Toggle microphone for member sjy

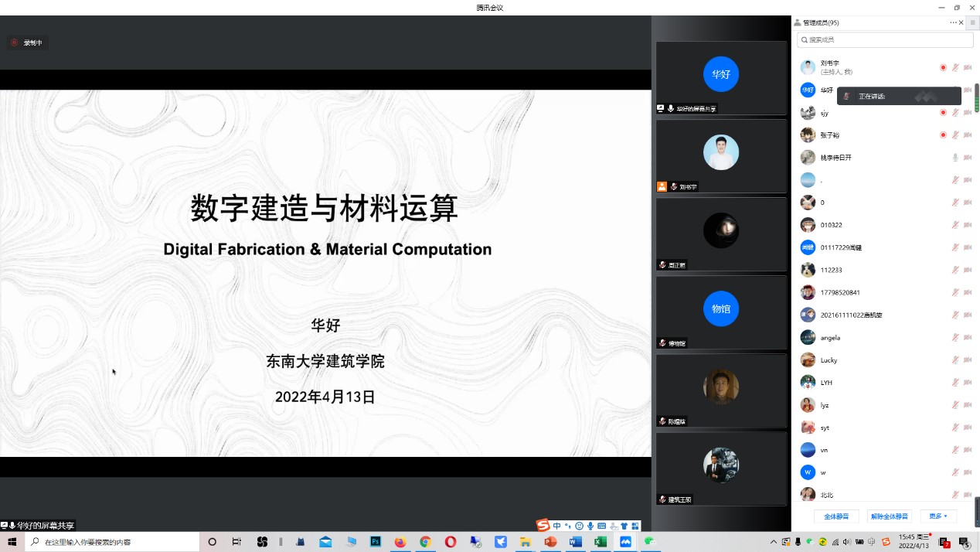coord(955,113)
